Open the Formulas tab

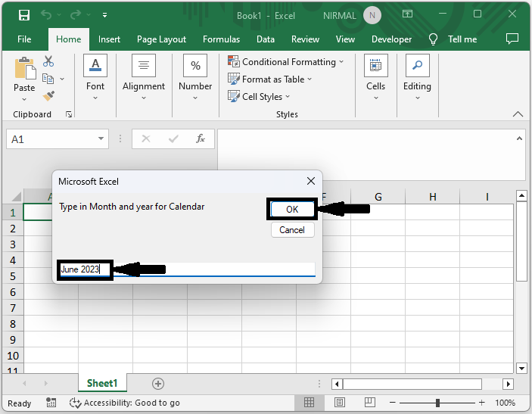(221, 39)
